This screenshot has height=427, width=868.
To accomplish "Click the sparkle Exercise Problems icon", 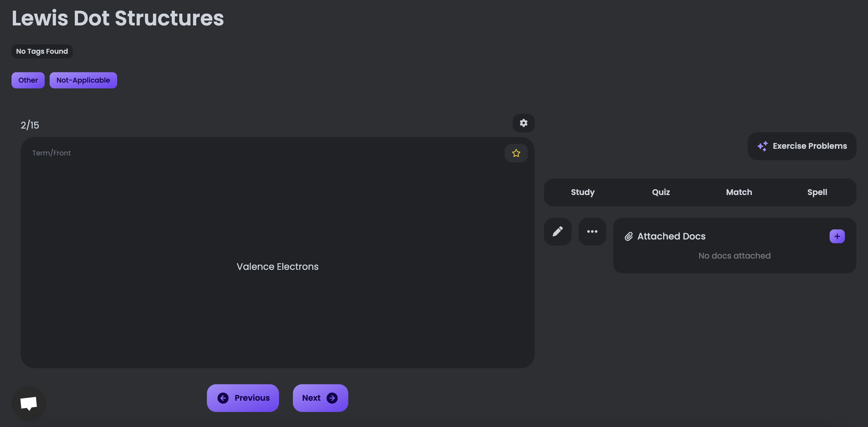I will (x=762, y=146).
